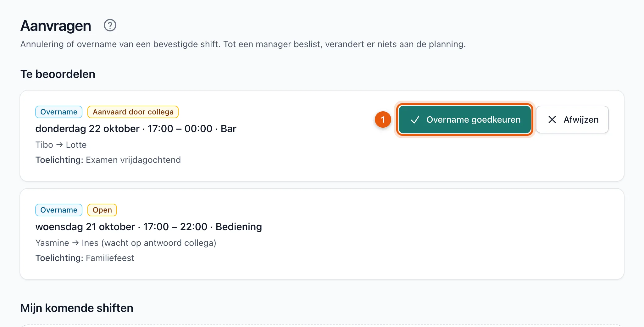Select Toelichting Examen vrijdagochtend
This screenshot has width=644, height=327.
(108, 160)
